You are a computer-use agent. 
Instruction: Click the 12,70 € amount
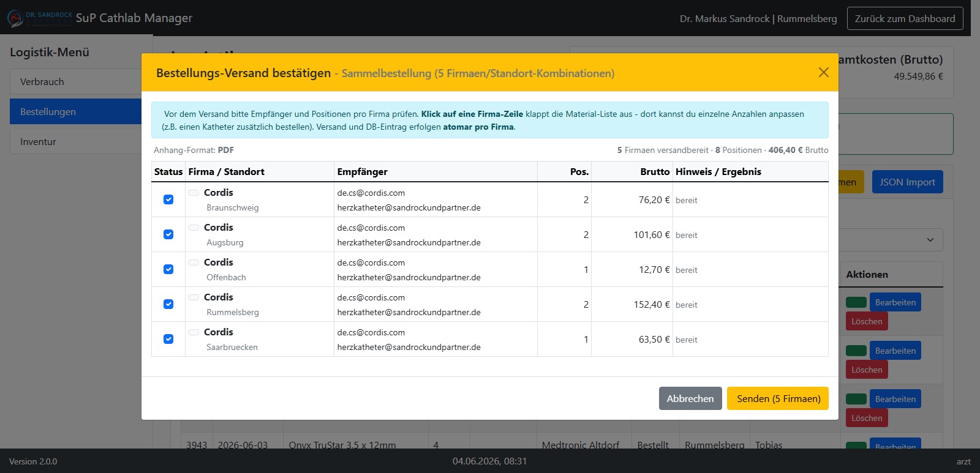(654, 269)
